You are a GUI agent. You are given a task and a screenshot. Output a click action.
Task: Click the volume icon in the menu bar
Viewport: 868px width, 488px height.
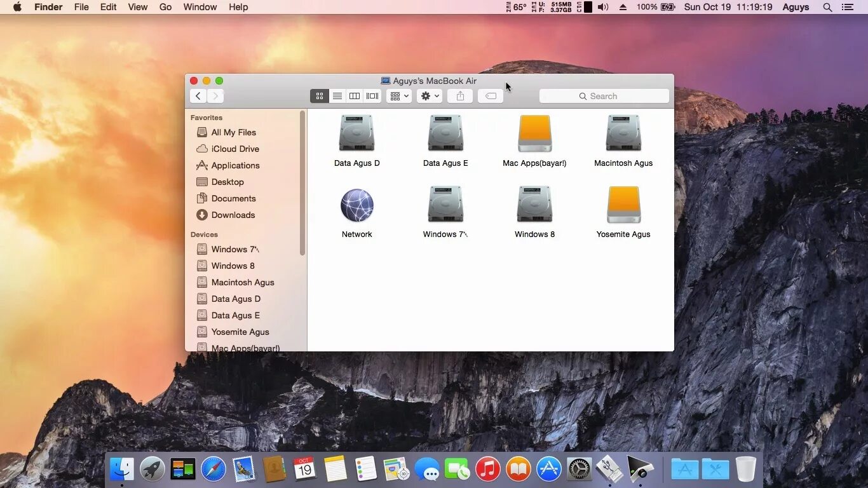(603, 7)
